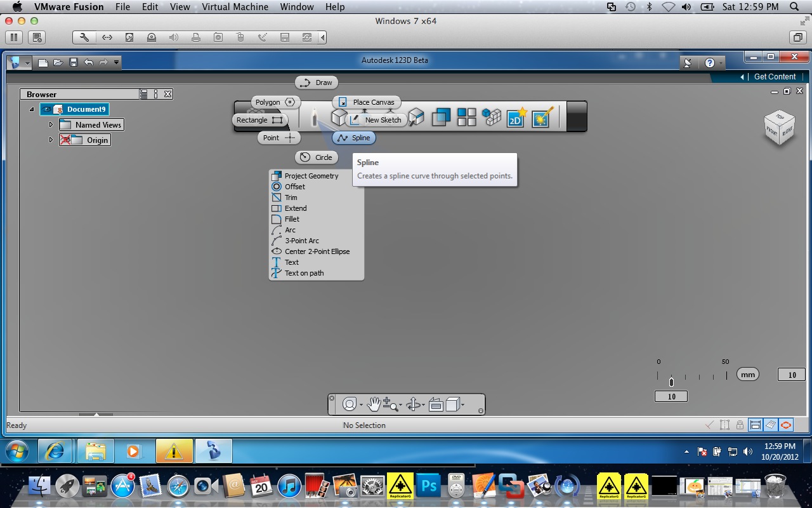The height and width of the screenshot is (508, 812).
Task: Start a New Sketch
Action: click(x=376, y=120)
